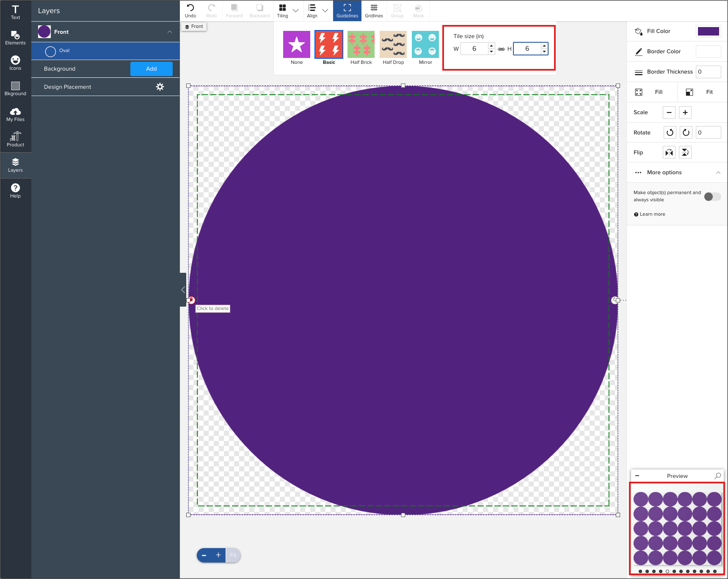Click the Fill sizing button
728x579 pixels.
[x=652, y=92]
